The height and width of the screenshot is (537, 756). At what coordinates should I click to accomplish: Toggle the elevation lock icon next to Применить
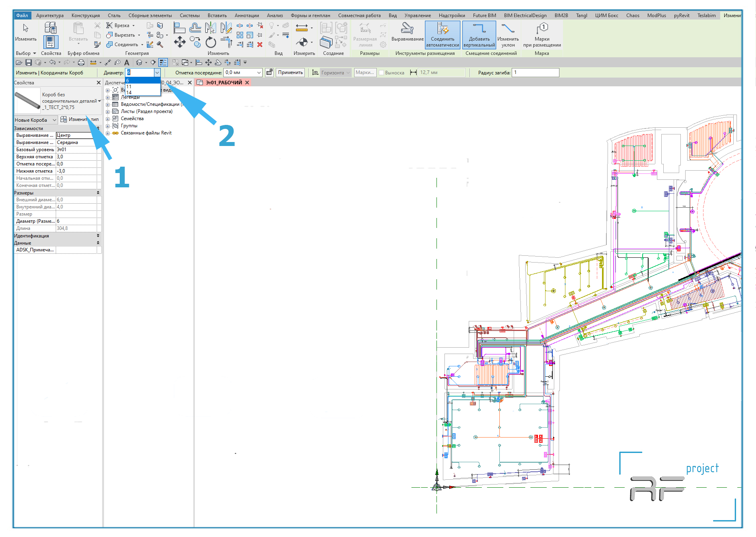(x=269, y=72)
